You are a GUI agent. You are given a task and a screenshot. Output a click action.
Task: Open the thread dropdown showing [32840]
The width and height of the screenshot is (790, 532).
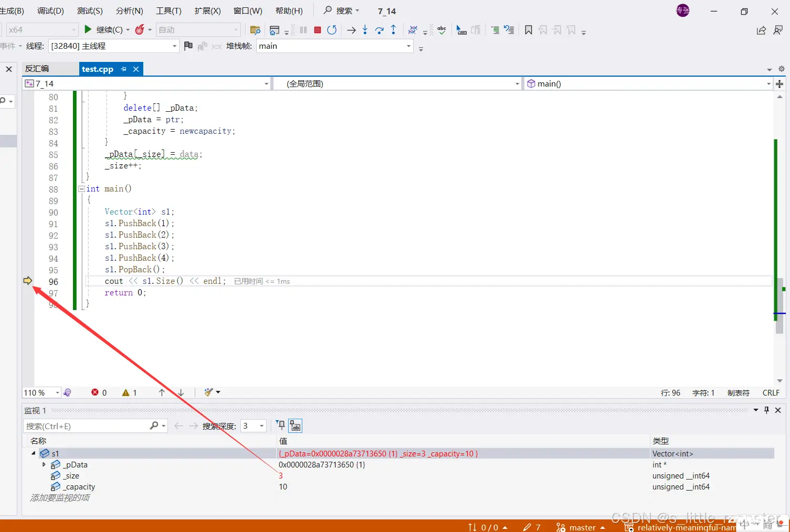click(x=114, y=46)
